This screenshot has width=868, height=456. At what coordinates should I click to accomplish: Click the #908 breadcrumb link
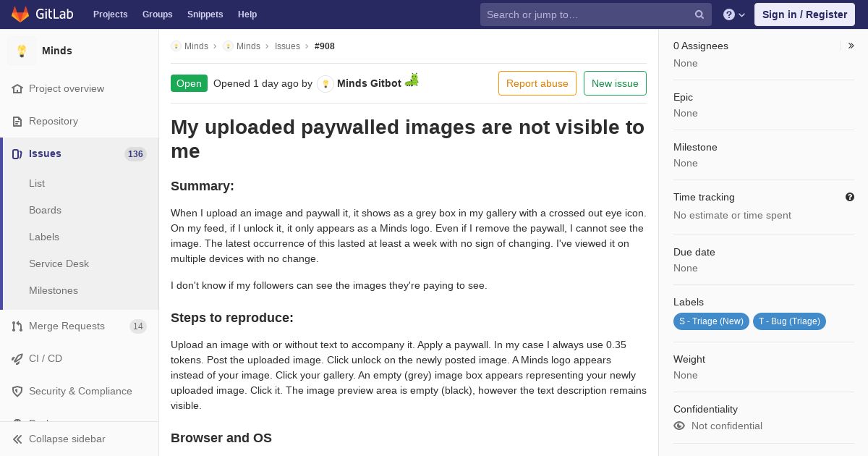click(x=325, y=46)
